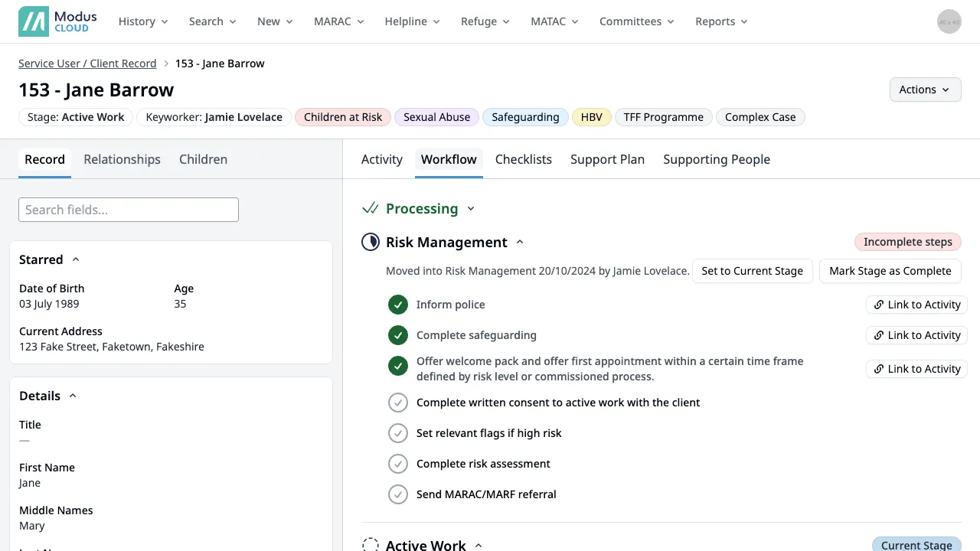Link welcome pack step to activity
The image size is (980, 551).
coord(916,369)
